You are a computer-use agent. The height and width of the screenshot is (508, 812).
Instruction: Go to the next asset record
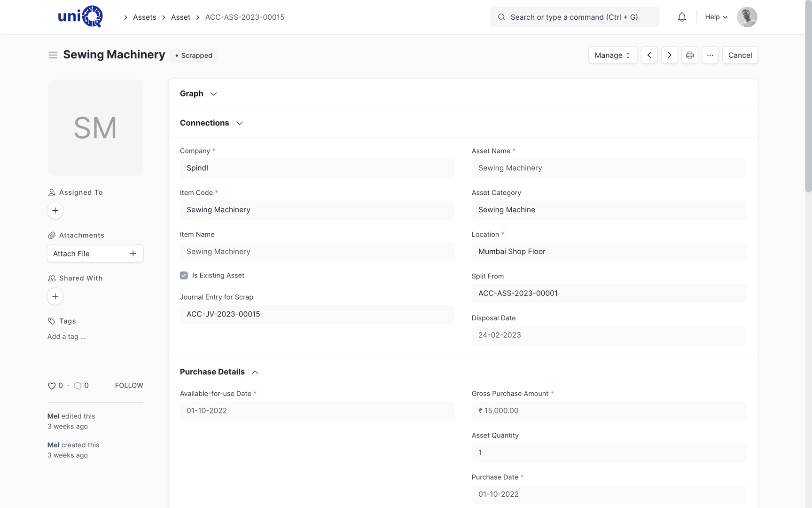tap(670, 55)
